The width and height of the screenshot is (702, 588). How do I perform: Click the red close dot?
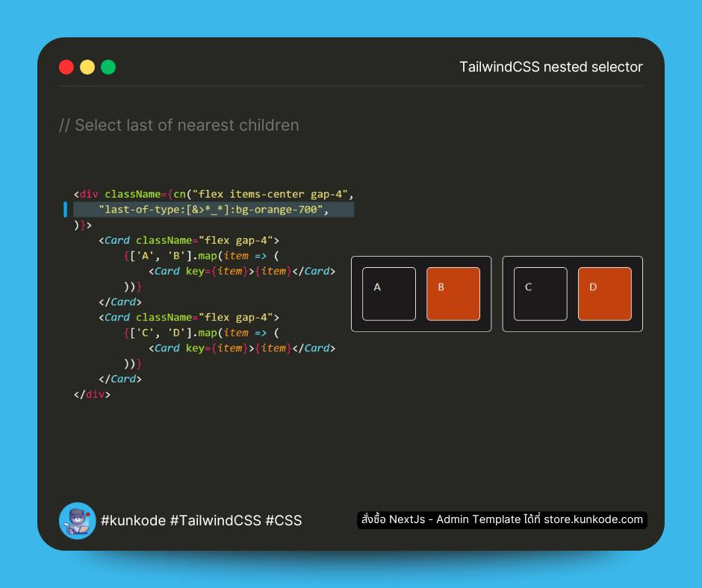(66, 67)
